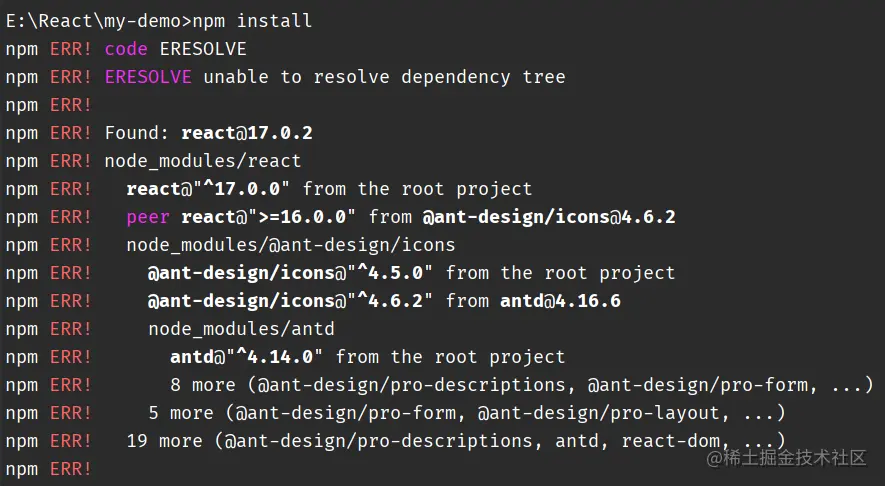The height and width of the screenshot is (486, 885).
Task: Click the 'E:\React\my-demo>npm install' command line
Action: 159,21
